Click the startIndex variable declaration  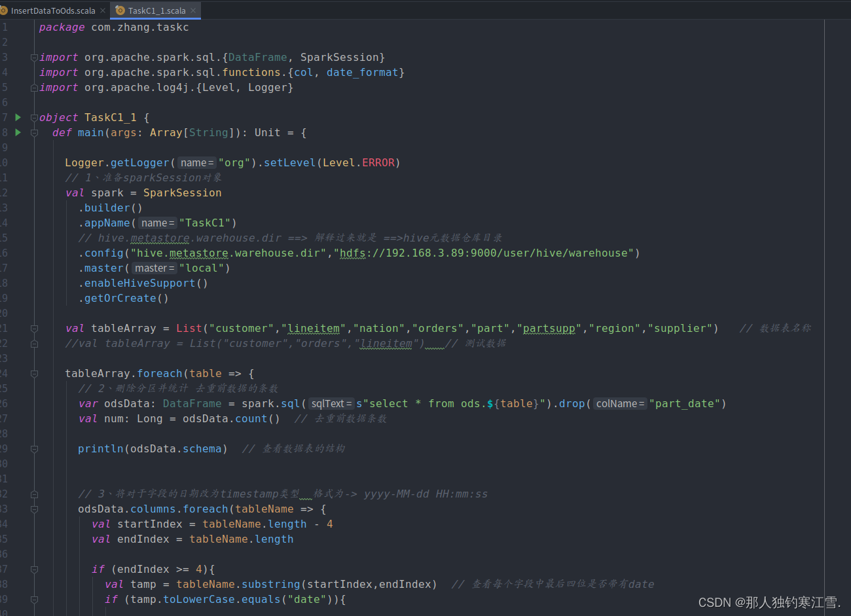(x=150, y=524)
